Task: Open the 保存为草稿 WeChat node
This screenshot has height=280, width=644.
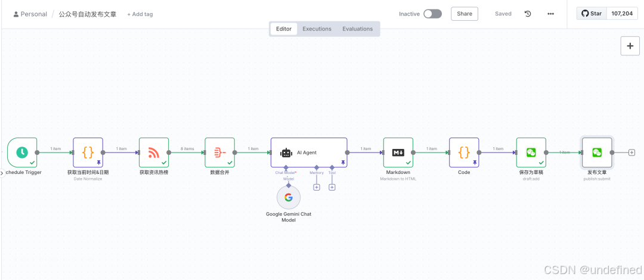Action: click(x=531, y=153)
